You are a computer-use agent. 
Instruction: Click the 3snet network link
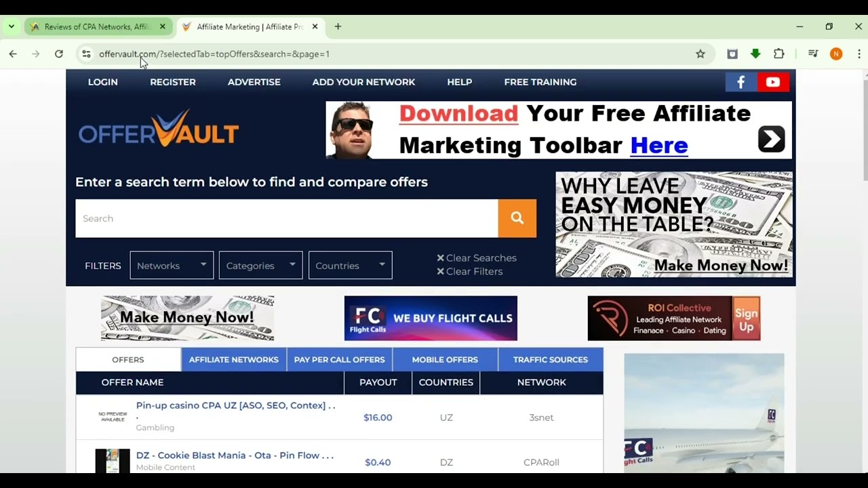click(541, 418)
